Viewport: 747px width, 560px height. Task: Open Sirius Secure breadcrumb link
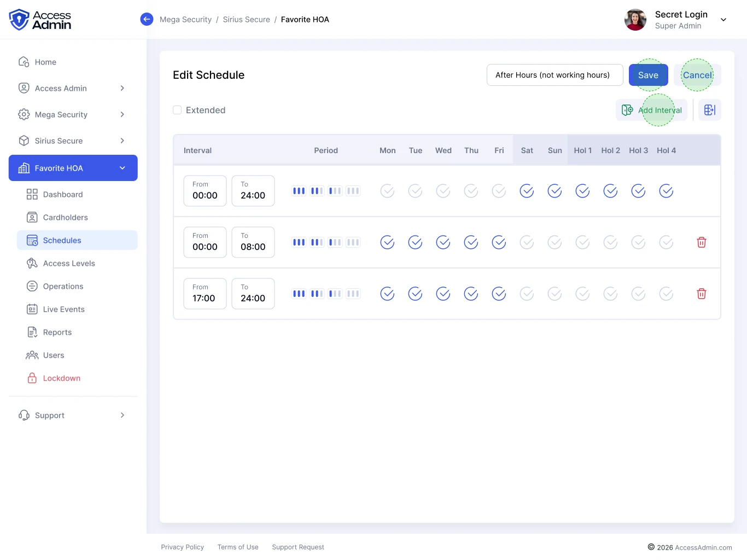(x=247, y=20)
